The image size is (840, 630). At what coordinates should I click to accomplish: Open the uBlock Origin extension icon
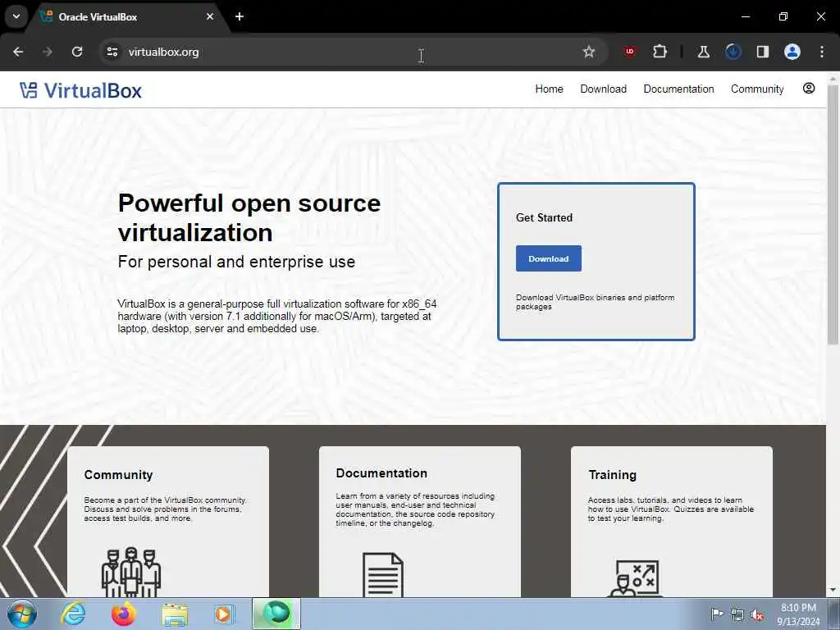(x=629, y=52)
